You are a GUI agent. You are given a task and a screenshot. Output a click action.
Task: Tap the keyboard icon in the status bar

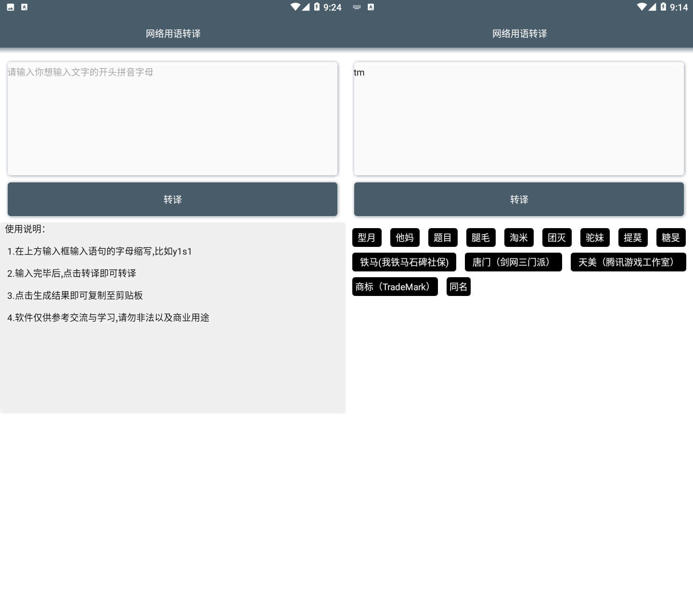pos(357,7)
